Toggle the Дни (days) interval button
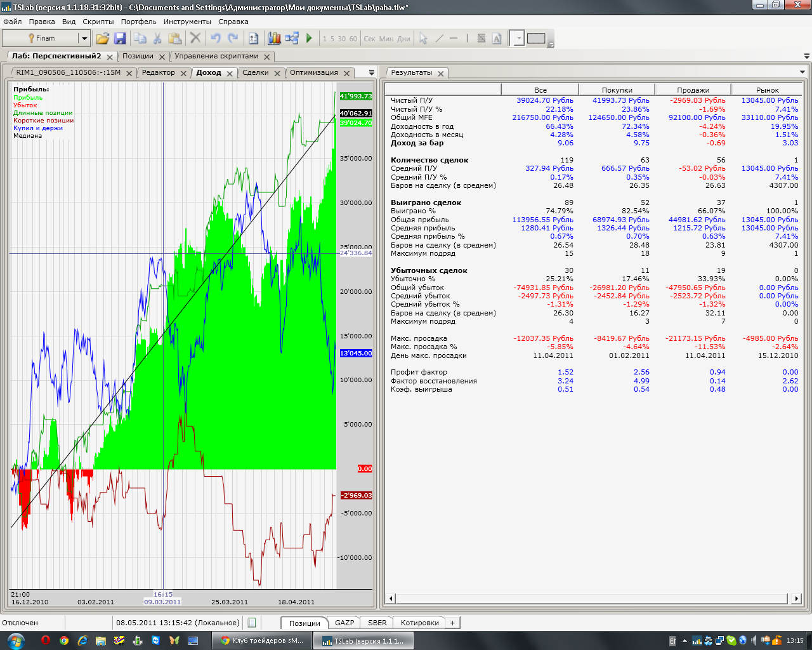This screenshot has height=650, width=812. (403, 39)
